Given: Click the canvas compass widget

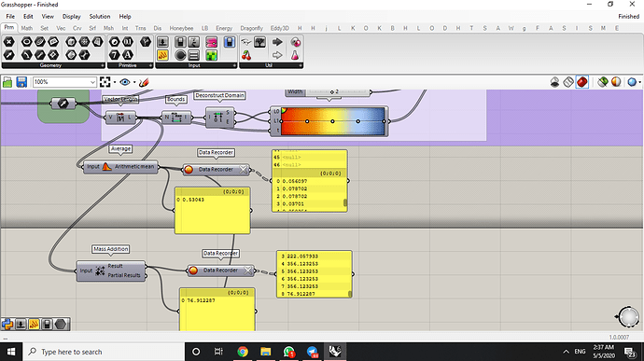Looking at the screenshot, I should 628,316.
